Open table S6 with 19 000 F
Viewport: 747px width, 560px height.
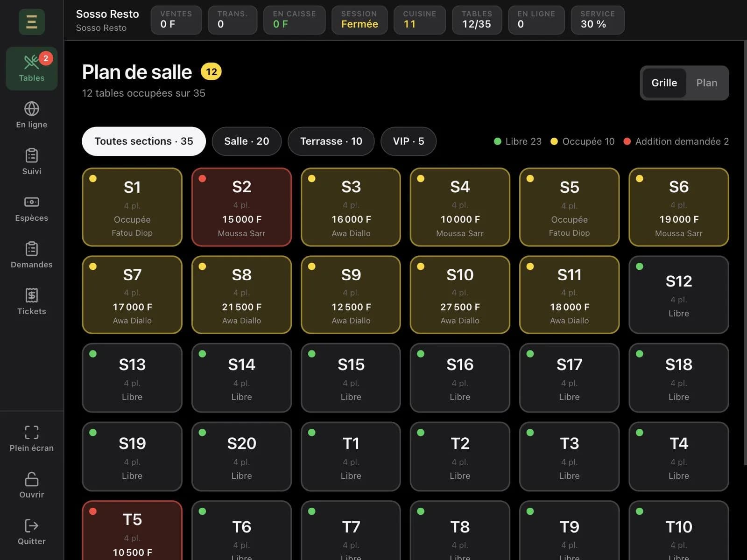coord(679,207)
